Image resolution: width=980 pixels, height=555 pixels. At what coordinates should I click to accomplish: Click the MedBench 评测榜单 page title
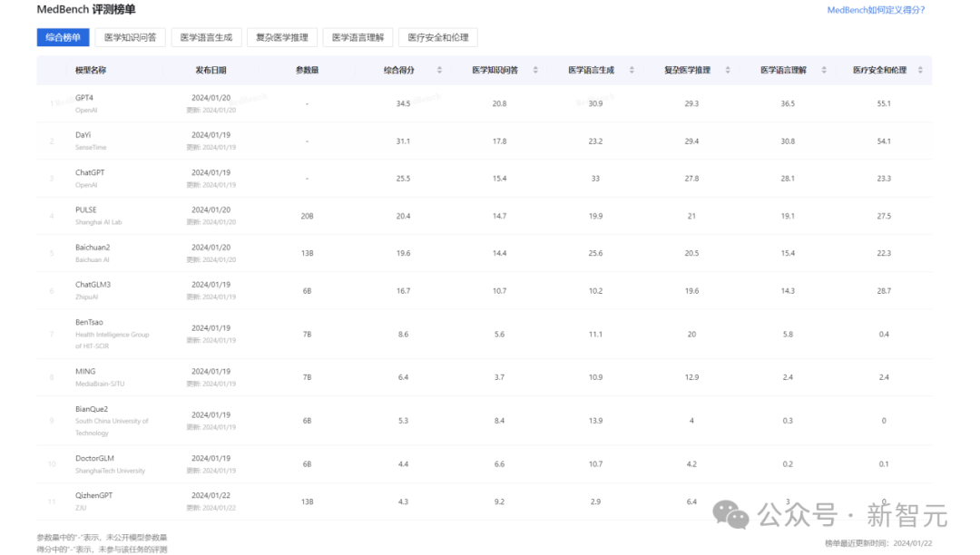pyautogui.click(x=86, y=9)
